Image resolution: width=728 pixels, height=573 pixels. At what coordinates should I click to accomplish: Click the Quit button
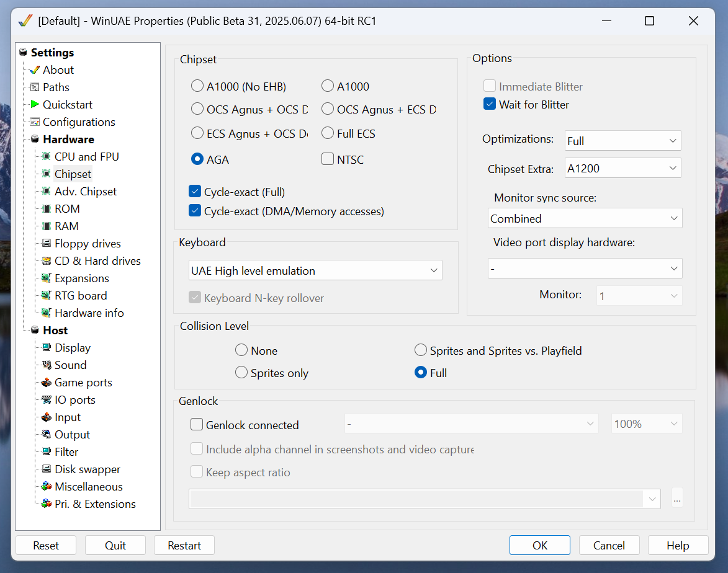115,545
